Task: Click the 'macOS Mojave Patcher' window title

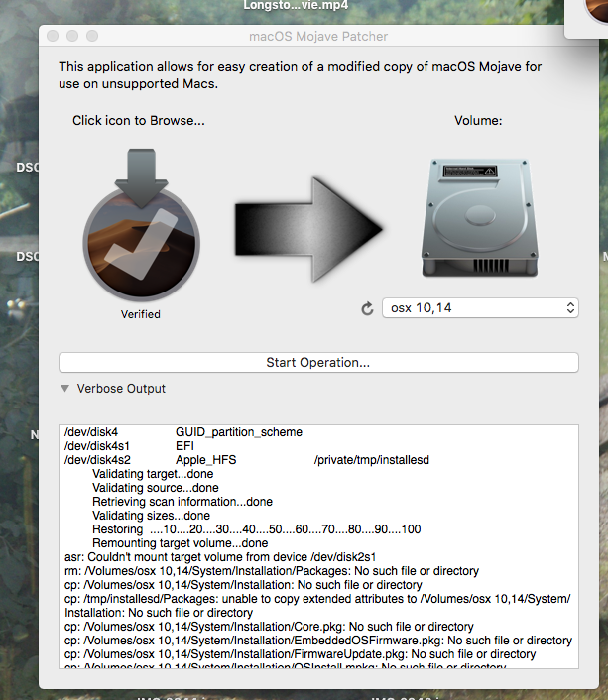Action: click(318, 36)
